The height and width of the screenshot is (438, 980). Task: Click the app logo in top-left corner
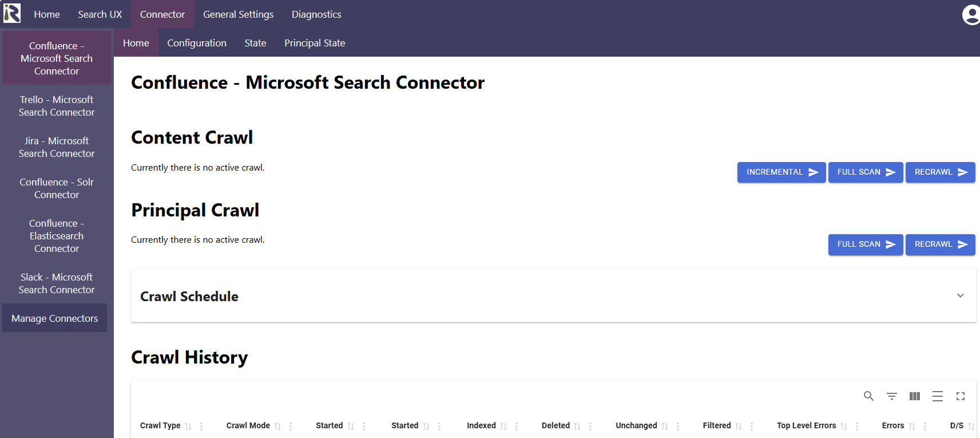point(12,13)
